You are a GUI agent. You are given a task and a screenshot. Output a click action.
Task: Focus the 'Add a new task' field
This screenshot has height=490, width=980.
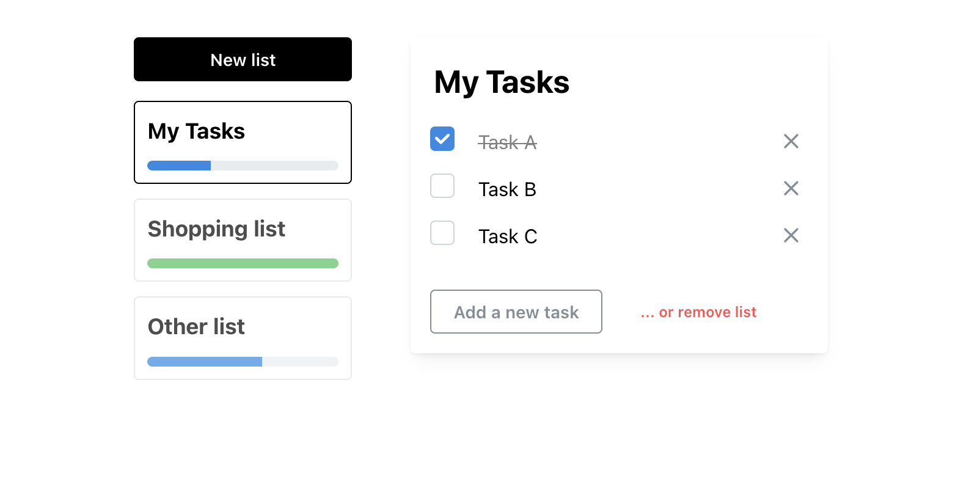coord(516,312)
